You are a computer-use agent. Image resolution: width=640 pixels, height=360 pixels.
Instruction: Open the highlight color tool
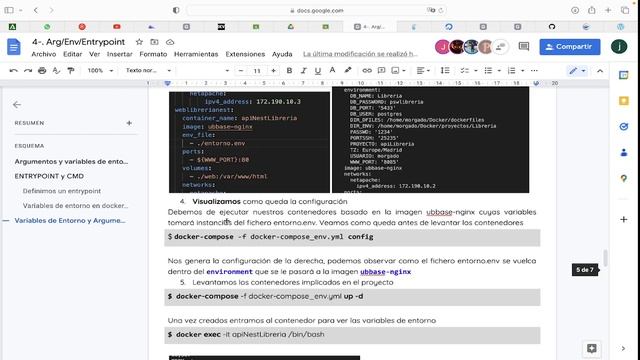347,71
